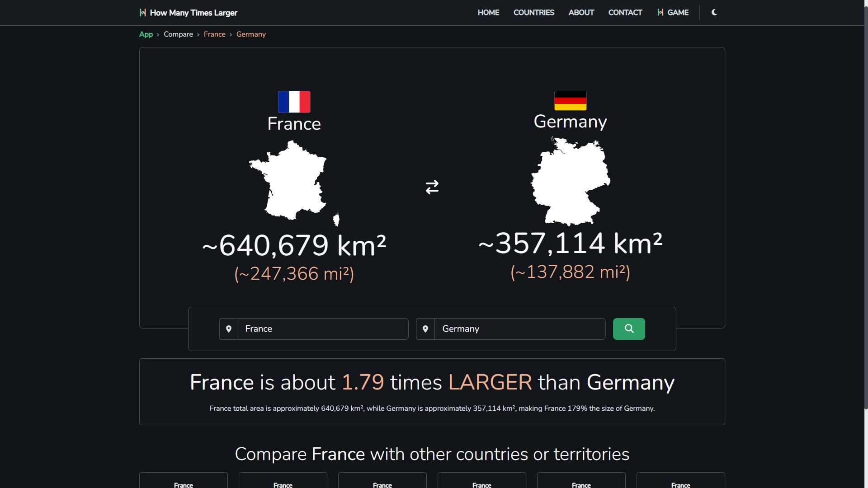Click the CONTACT navigation link
The image size is (868, 488).
point(625,13)
